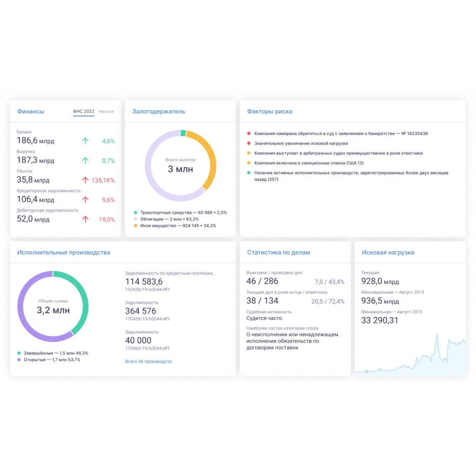Click red bullet for исковой нагрузки increase
476x476 pixels.
click(248, 143)
